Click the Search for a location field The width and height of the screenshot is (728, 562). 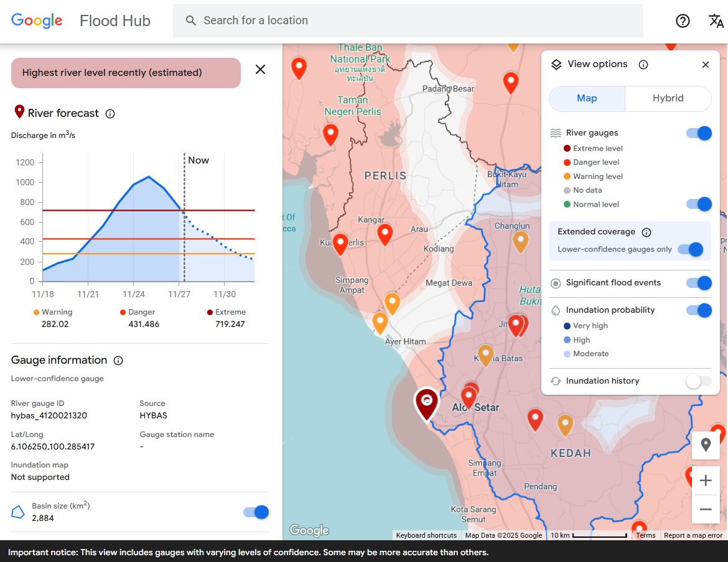click(408, 21)
